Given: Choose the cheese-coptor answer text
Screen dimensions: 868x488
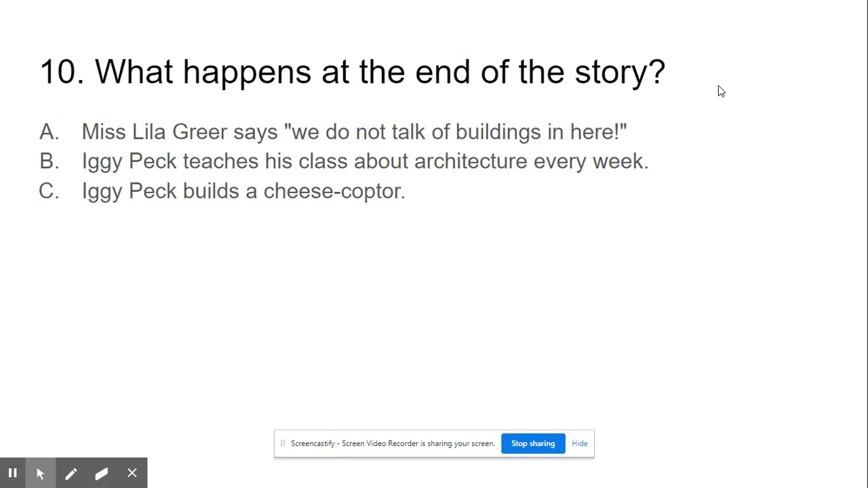Looking at the screenshot, I should click(243, 191).
